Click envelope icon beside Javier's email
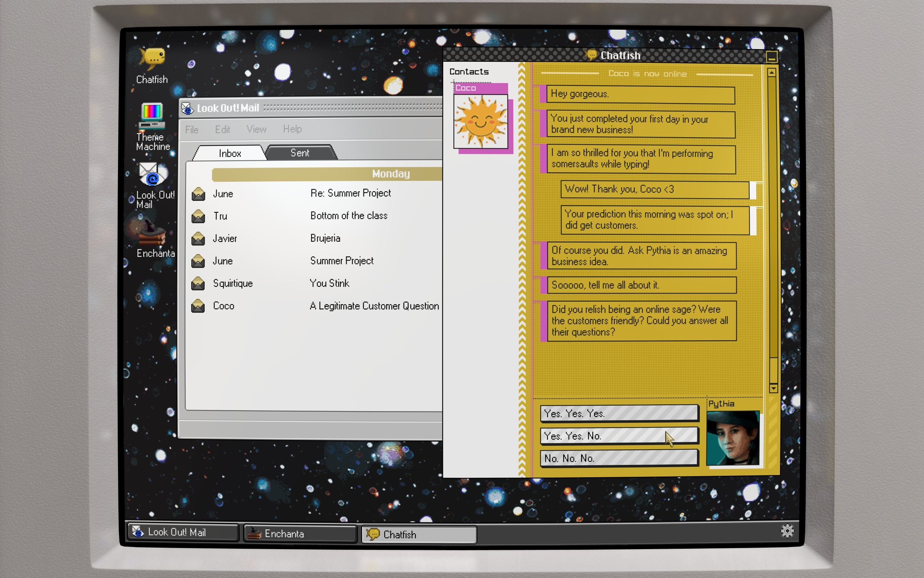This screenshot has width=924, height=578. click(x=198, y=239)
